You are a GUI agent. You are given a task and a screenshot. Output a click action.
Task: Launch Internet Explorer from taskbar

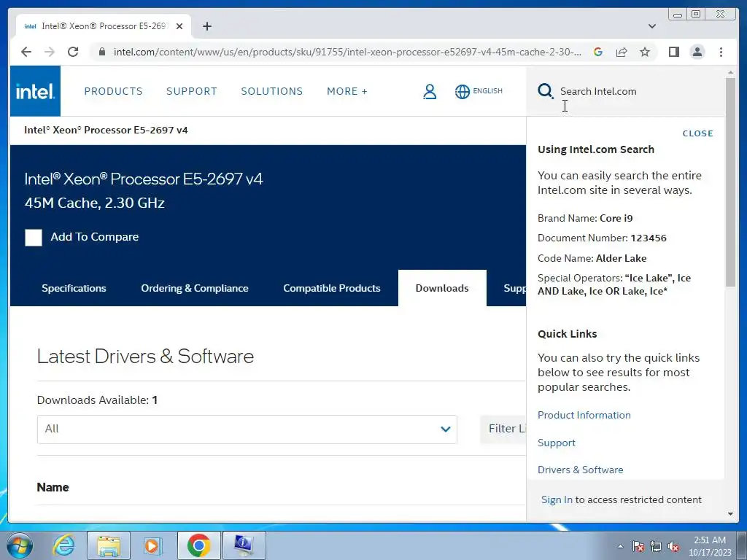click(x=63, y=545)
